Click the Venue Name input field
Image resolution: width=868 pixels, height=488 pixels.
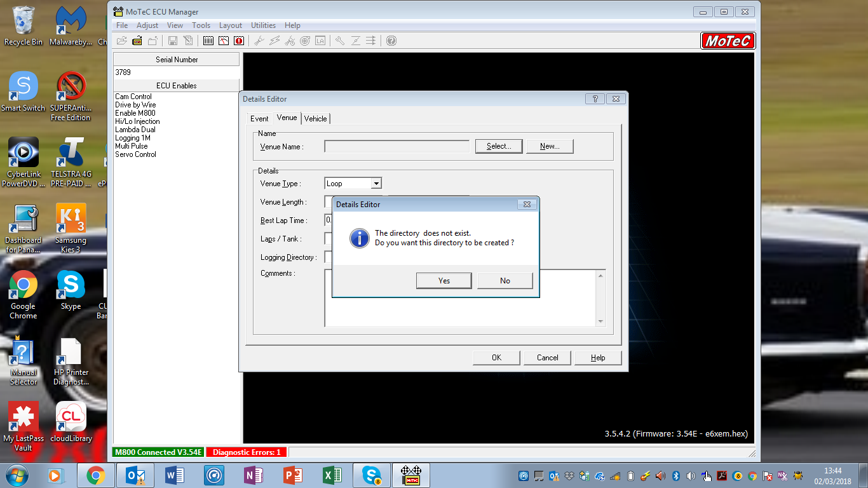(397, 146)
